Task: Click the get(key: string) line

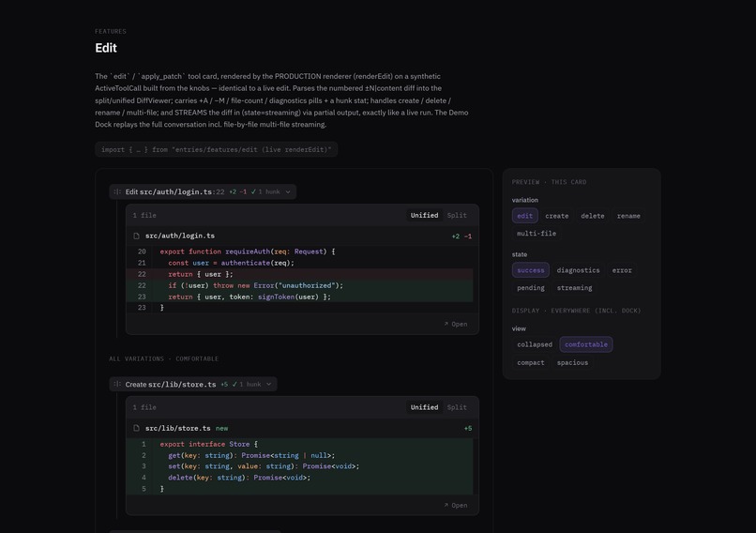Action: [x=299, y=455]
